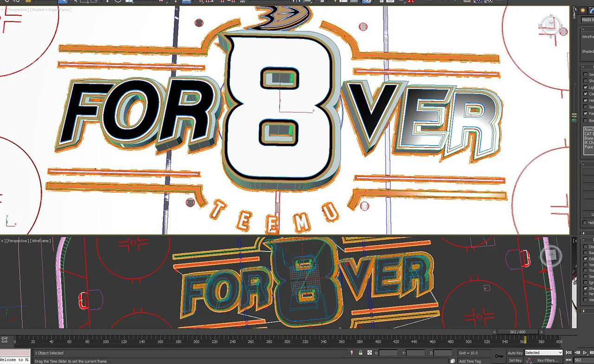Open the [+] menu of wireframe viewport
This screenshot has height=364, width=594.
(x=3, y=241)
